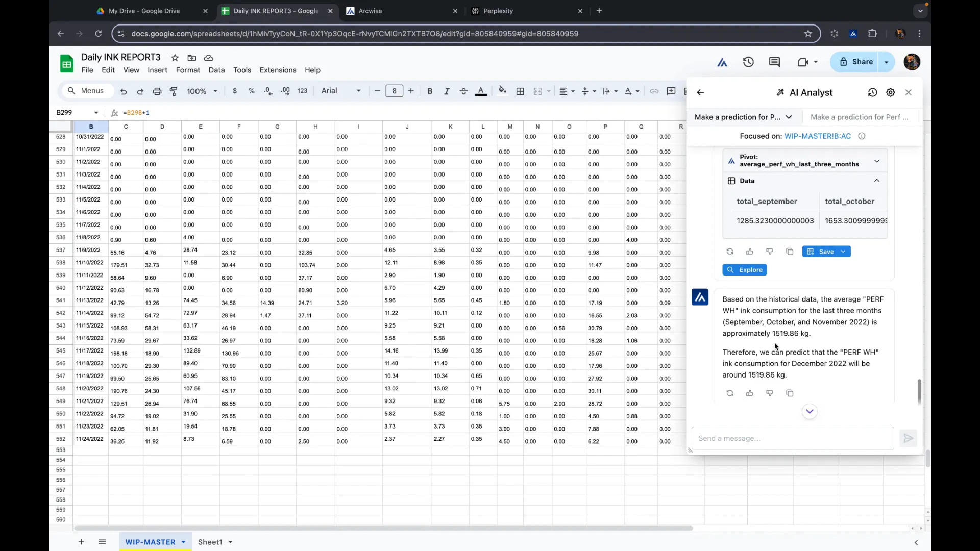Collapse the Data panel section
980x551 pixels.
click(880, 180)
